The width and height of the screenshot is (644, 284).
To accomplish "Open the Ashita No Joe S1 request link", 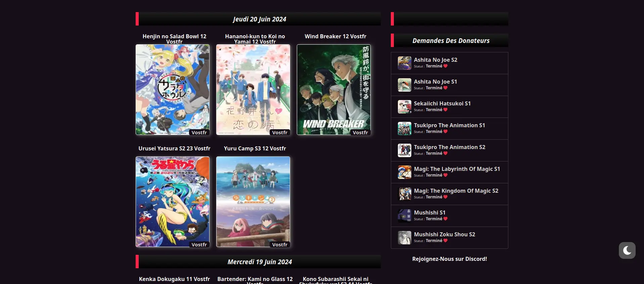I will [x=435, y=82].
